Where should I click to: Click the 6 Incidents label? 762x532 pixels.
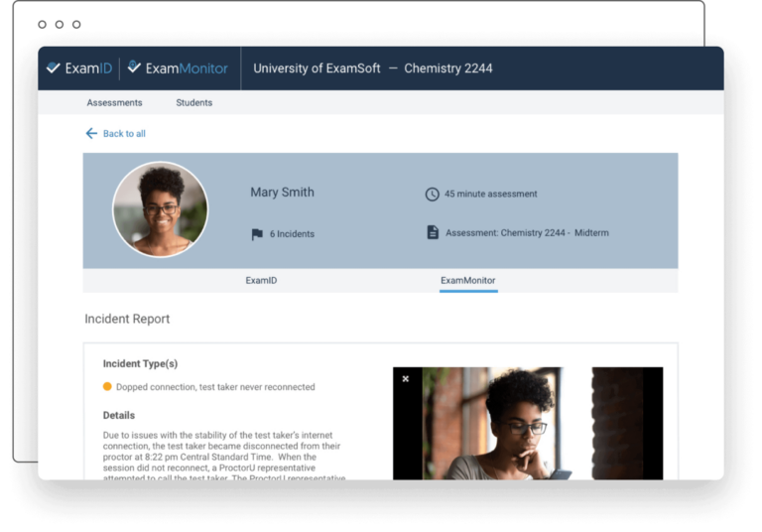point(292,234)
